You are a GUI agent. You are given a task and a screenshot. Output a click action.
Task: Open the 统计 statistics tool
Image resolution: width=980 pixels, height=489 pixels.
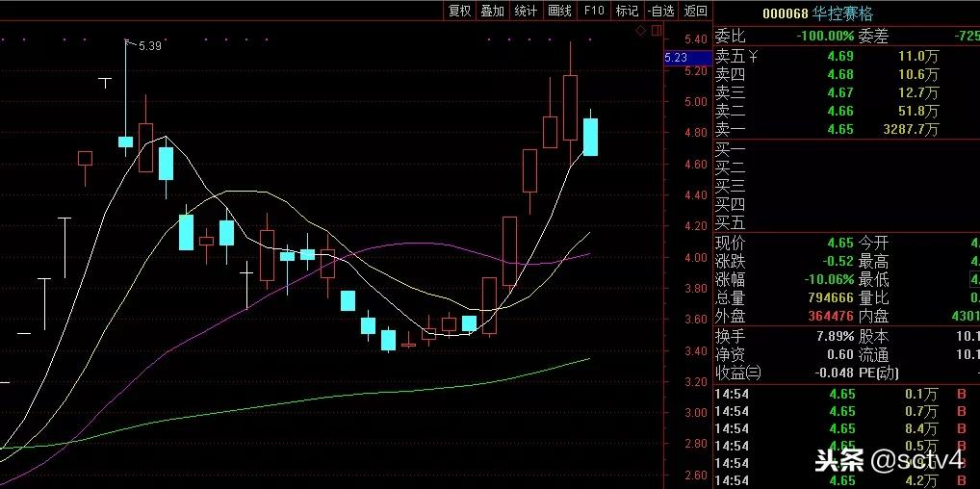coord(526,11)
